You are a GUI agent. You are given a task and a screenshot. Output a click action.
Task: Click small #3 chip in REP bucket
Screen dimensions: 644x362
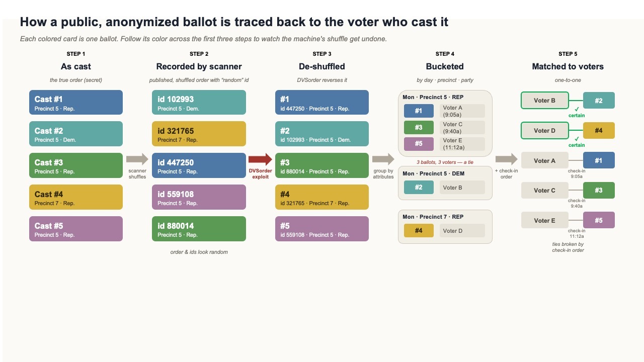419,128
